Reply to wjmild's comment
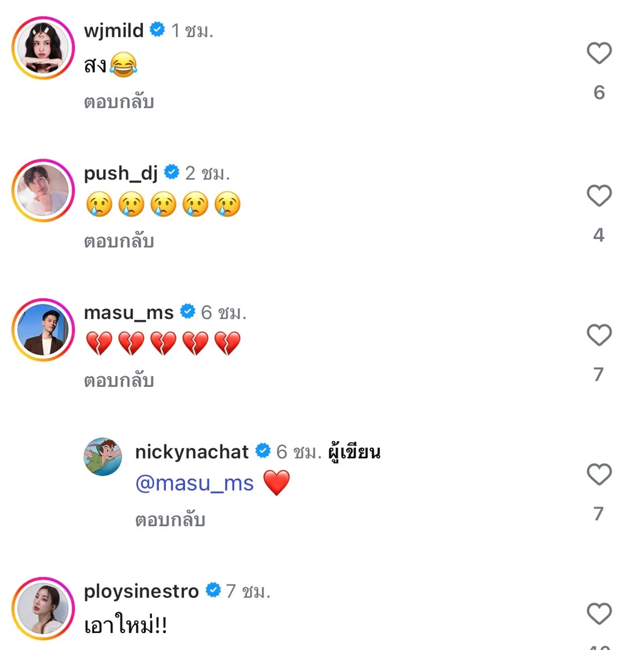644x650 pixels. 119,102
